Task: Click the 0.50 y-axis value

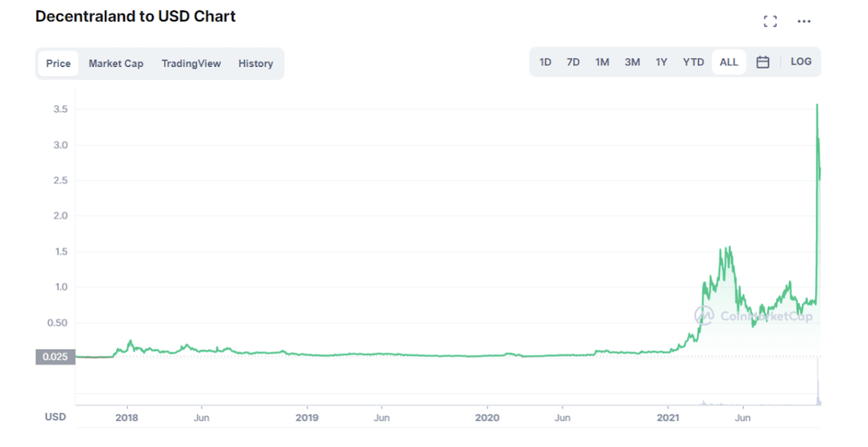Action: [57, 323]
